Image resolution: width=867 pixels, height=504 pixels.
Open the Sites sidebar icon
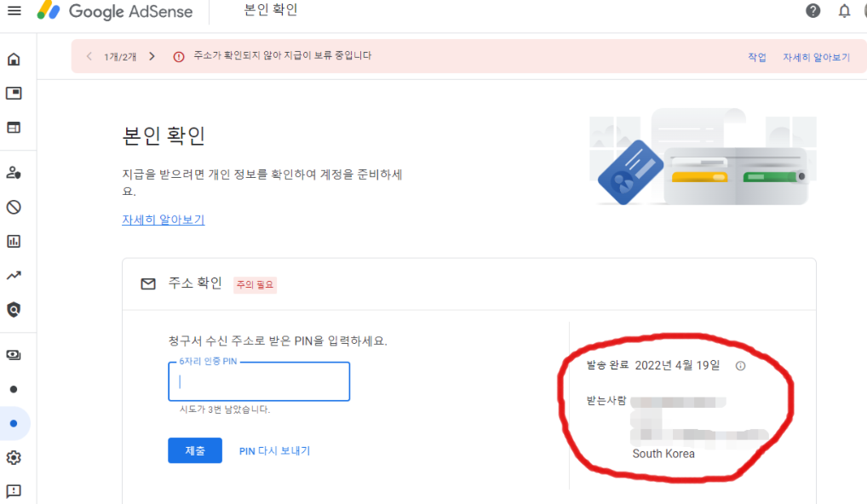14,127
